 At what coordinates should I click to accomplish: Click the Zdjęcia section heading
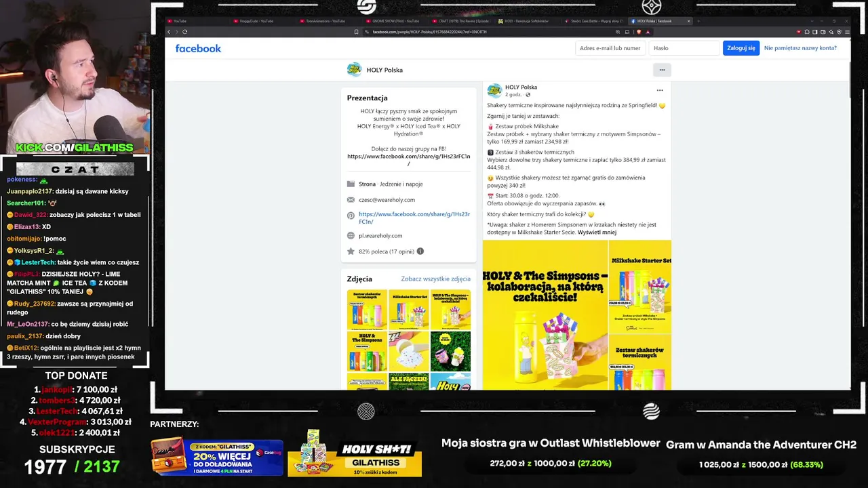[x=359, y=279]
